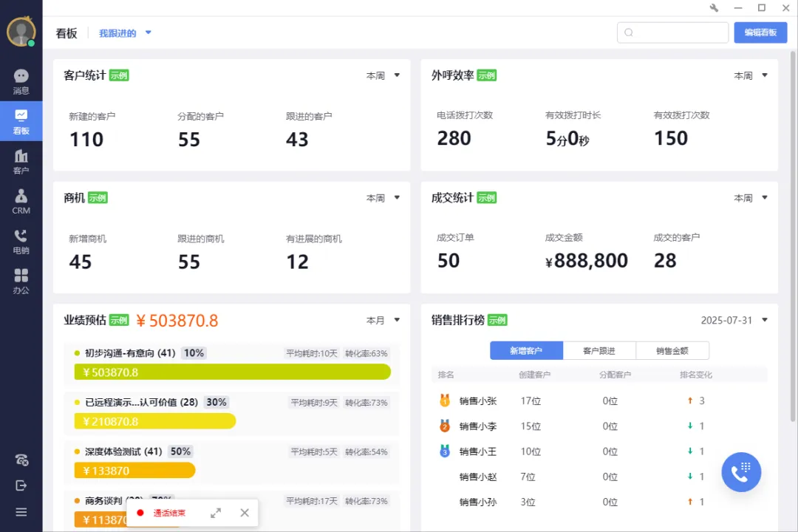Click the search magnifier icon
This screenshot has width=798, height=532.
(629, 33)
